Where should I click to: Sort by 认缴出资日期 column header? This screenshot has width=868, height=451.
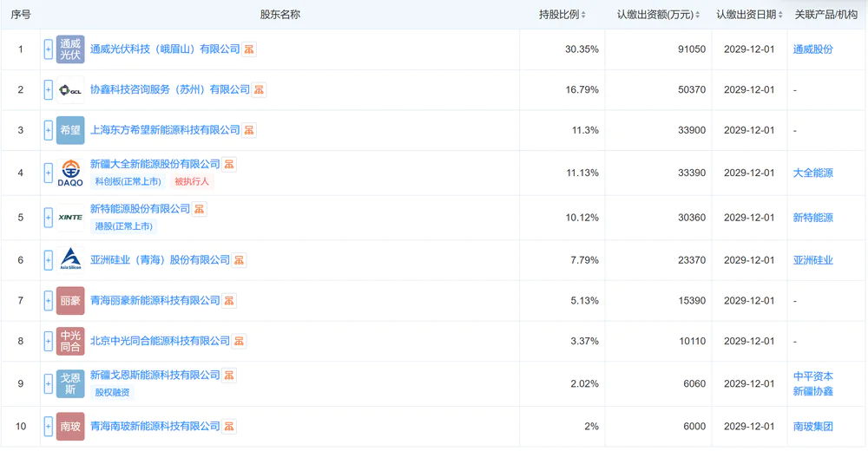(x=750, y=15)
